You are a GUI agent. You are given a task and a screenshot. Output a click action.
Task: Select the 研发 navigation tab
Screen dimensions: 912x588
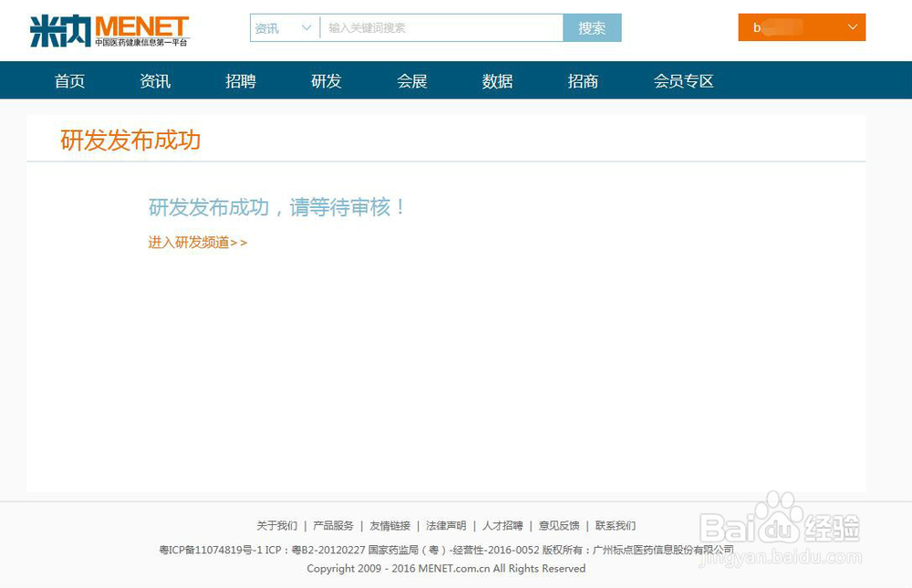pyautogui.click(x=326, y=81)
